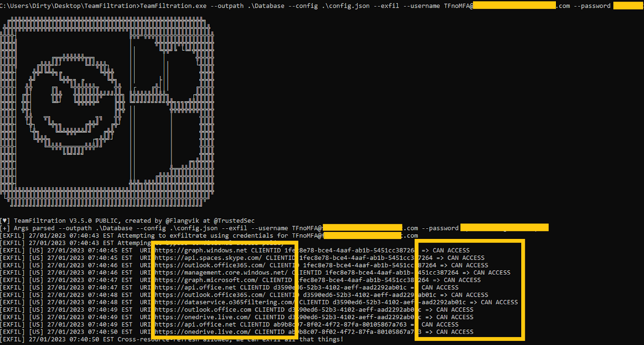Click --password flag in the Args parsed line
This screenshot has width=644, height=345.
point(440,228)
